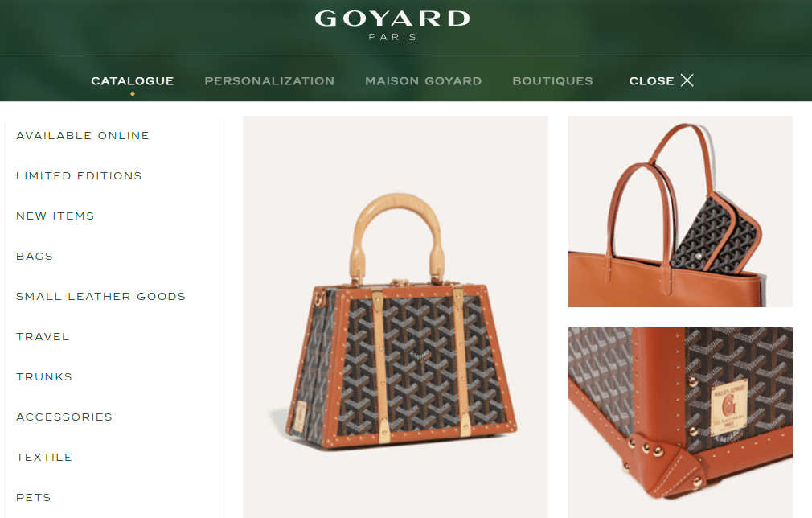Screen dimensions: 812x518
Task: Open the Maison Goyard menu item
Action: (423, 81)
